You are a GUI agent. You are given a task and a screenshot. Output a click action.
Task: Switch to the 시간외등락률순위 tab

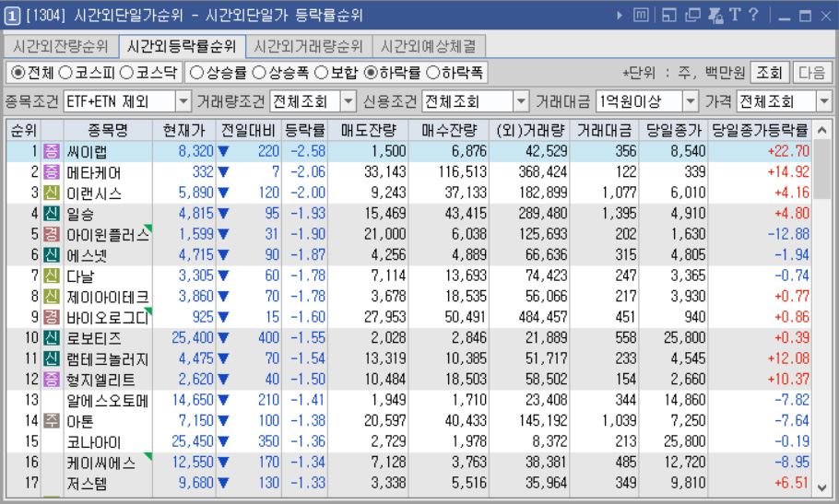point(182,46)
